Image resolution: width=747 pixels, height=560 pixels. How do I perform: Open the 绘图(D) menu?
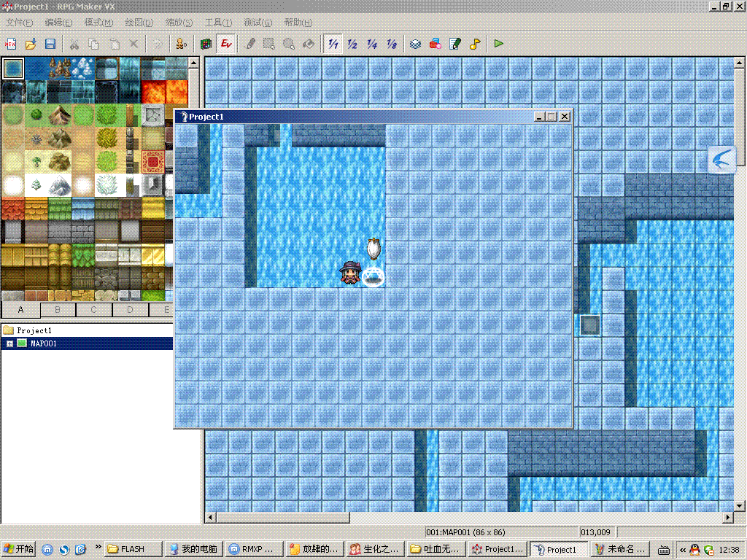tap(139, 23)
